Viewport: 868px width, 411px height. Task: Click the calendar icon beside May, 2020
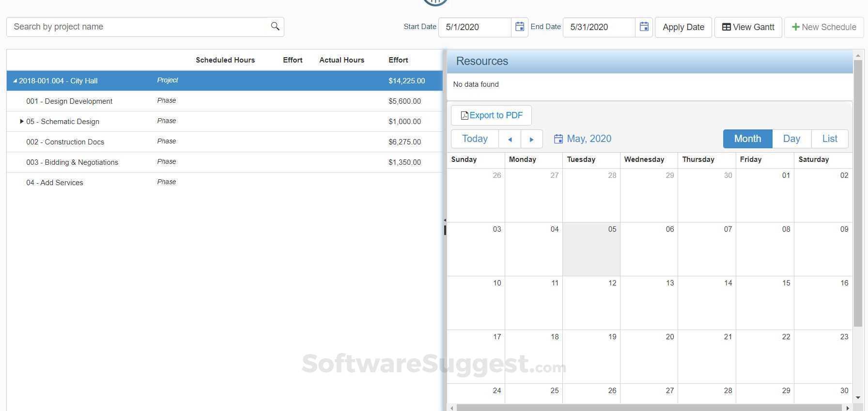pyautogui.click(x=558, y=139)
